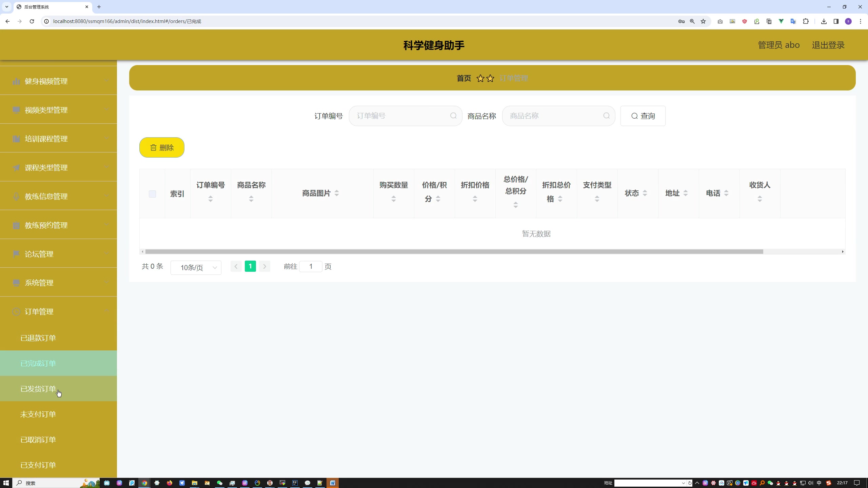868x488 pixels.
Task: Click 退出登录 to log out
Action: (828, 45)
